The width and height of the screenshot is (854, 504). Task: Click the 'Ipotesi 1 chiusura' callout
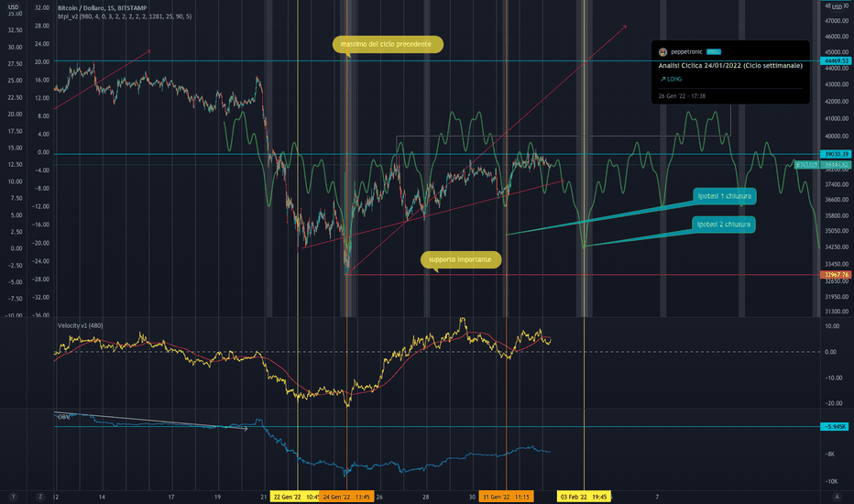[x=725, y=196]
